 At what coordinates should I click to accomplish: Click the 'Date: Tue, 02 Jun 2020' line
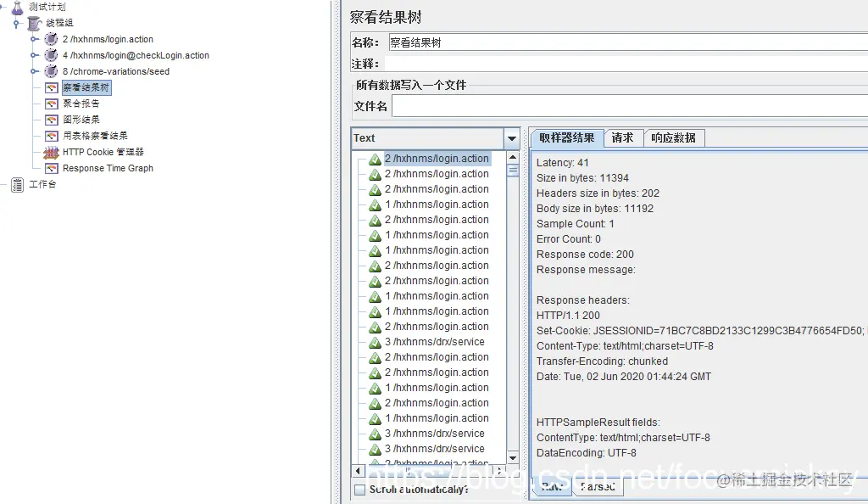coord(624,377)
